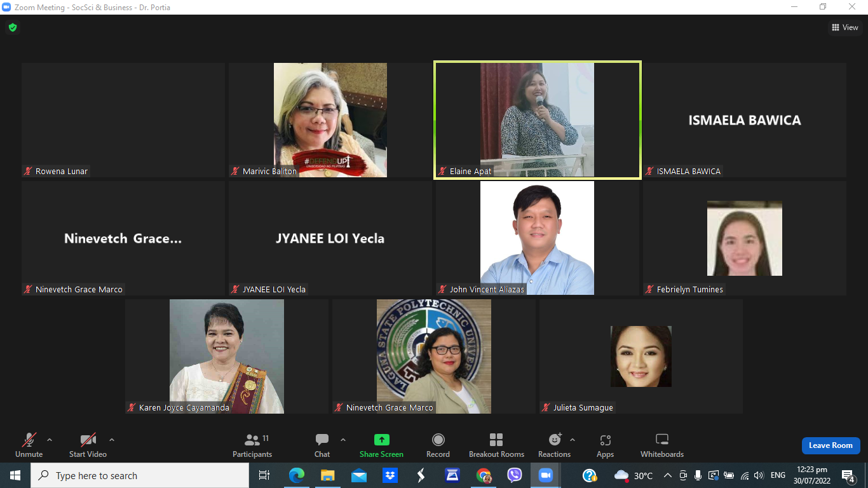Image resolution: width=868 pixels, height=488 pixels.
Task: Open the Chat panel
Action: [x=322, y=445]
